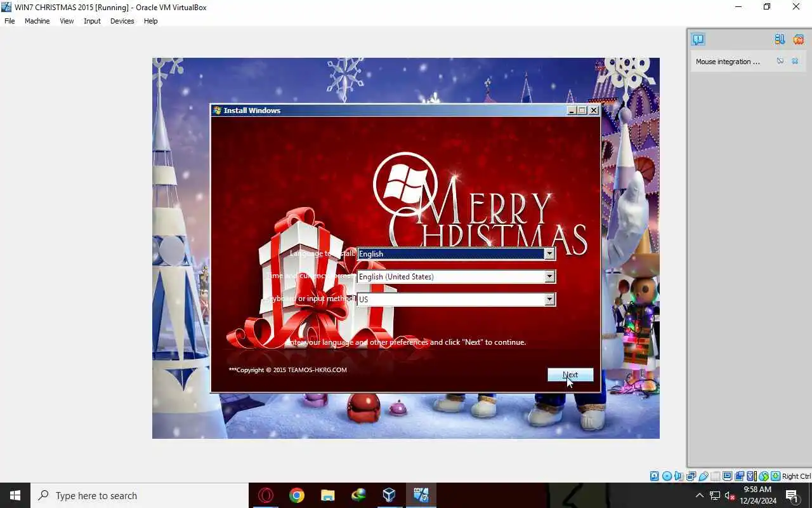Click the optical disk status icon
This screenshot has height=508, width=812.
[x=667, y=476]
